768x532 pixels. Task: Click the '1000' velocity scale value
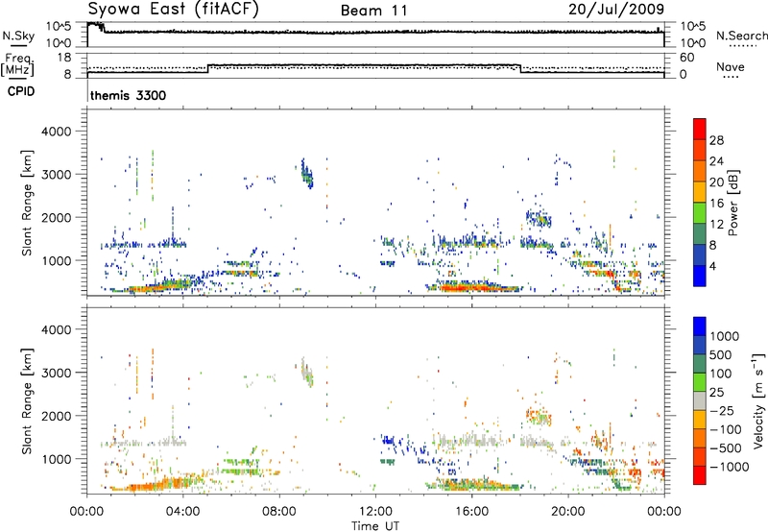pos(724,336)
